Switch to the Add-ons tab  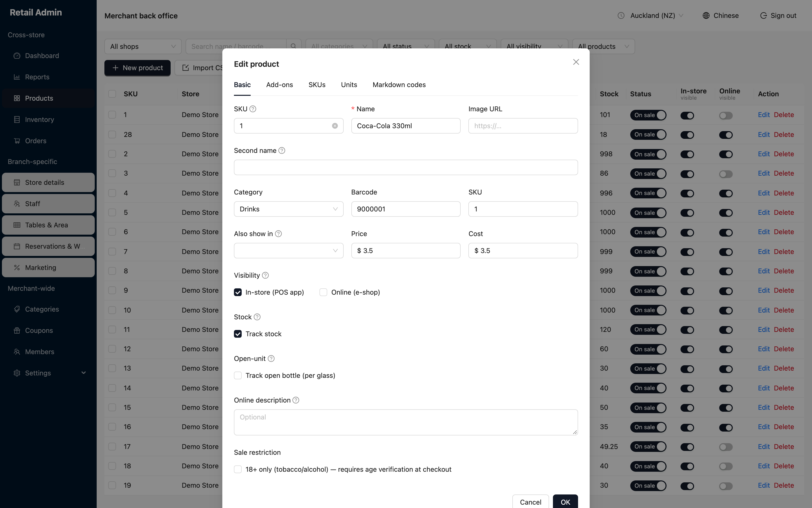coord(280,85)
